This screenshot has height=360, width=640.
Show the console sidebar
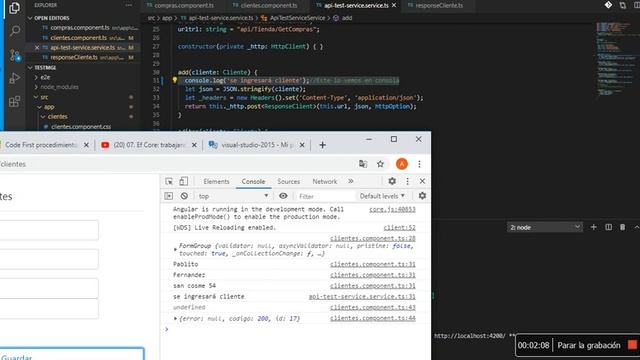169,196
